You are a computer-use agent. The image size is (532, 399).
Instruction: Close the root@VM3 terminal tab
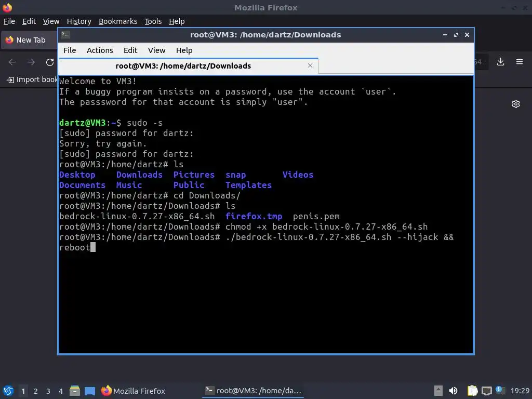pos(310,65)
